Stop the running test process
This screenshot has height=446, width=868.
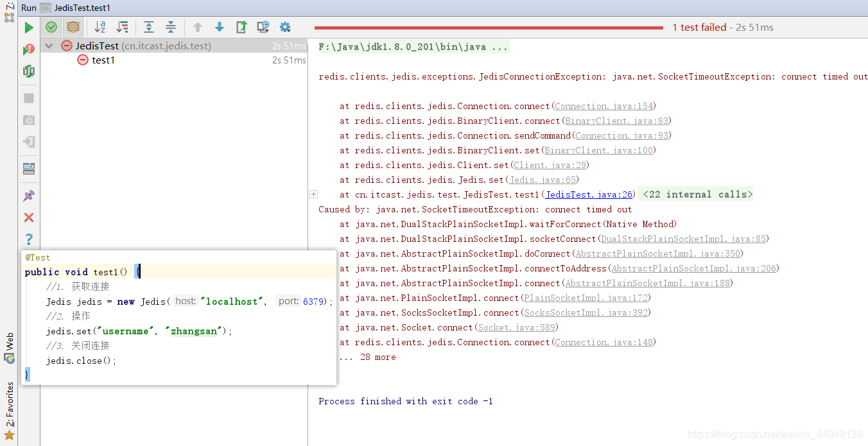click(x=28, y=98)
